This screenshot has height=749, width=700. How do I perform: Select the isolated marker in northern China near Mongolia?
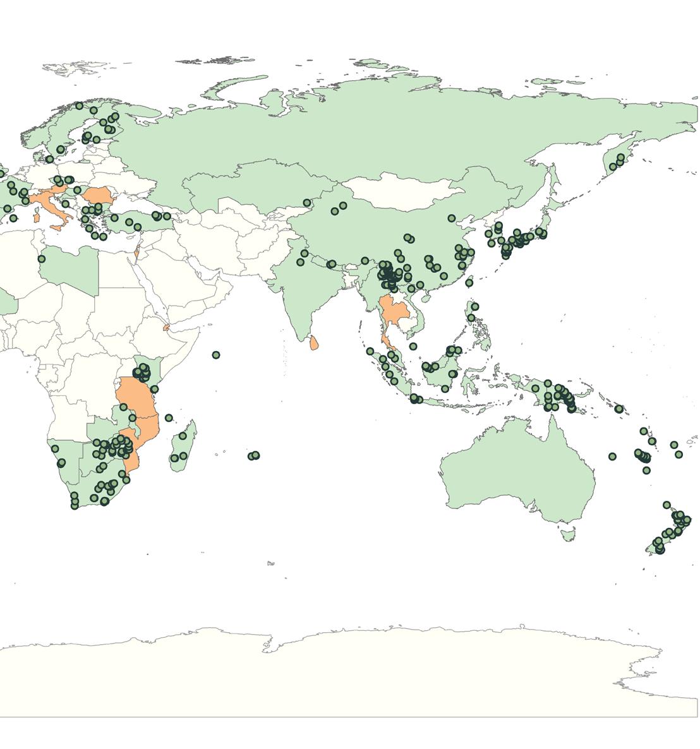(452, 219)
